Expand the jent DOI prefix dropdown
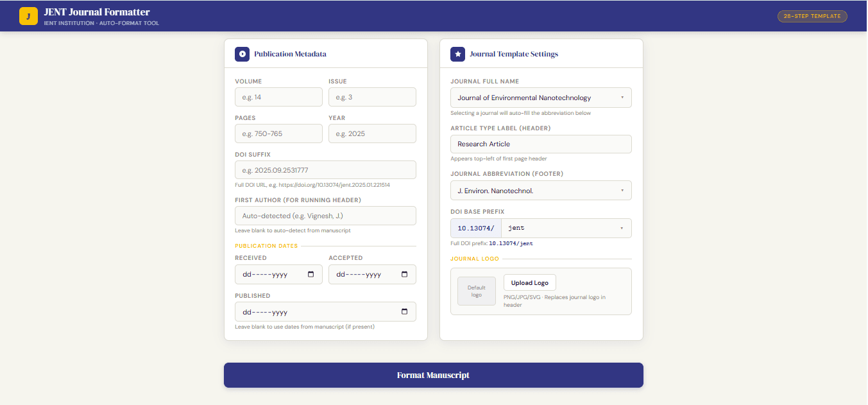 (x=566, y=228)
